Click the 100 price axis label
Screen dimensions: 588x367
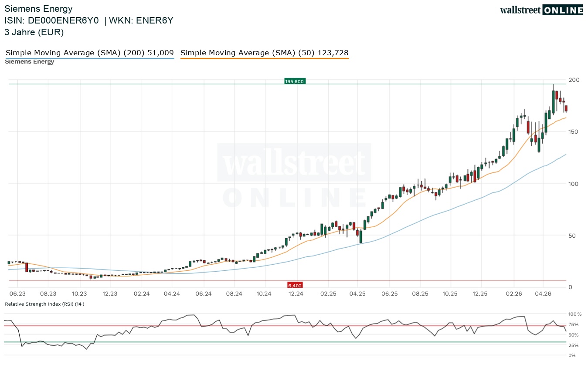[574, 183]
